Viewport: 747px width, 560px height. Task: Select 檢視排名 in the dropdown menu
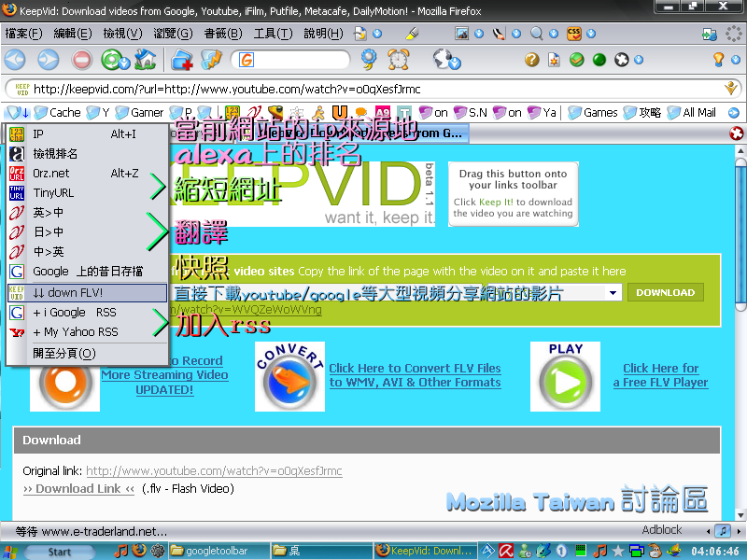(x=88, y=154)
